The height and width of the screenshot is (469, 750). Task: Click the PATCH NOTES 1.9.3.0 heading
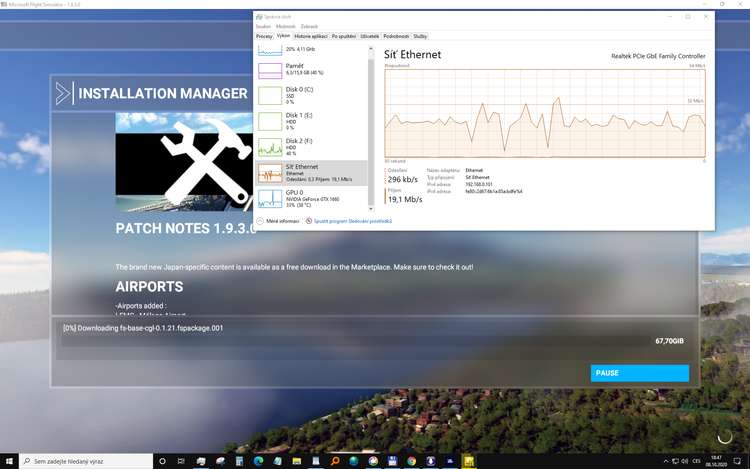tap(186, 228)
